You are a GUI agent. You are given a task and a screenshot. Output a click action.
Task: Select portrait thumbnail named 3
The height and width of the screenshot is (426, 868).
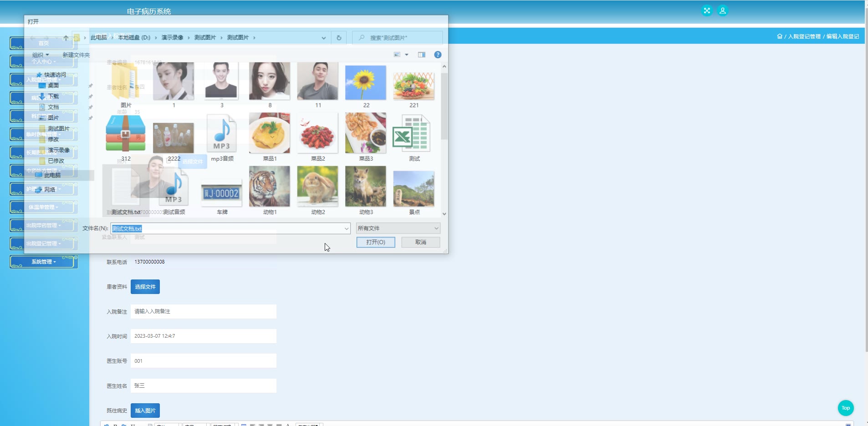(x=222, y=86)
